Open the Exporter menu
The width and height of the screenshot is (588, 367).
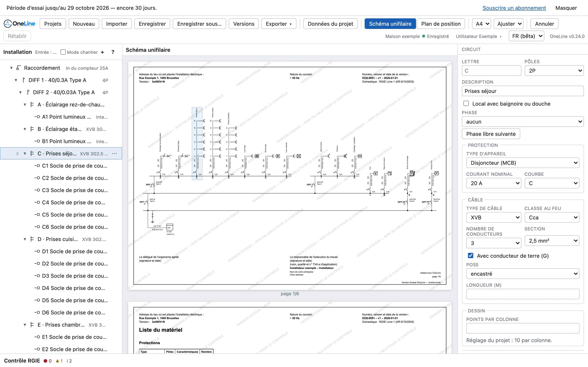point(278,24)
